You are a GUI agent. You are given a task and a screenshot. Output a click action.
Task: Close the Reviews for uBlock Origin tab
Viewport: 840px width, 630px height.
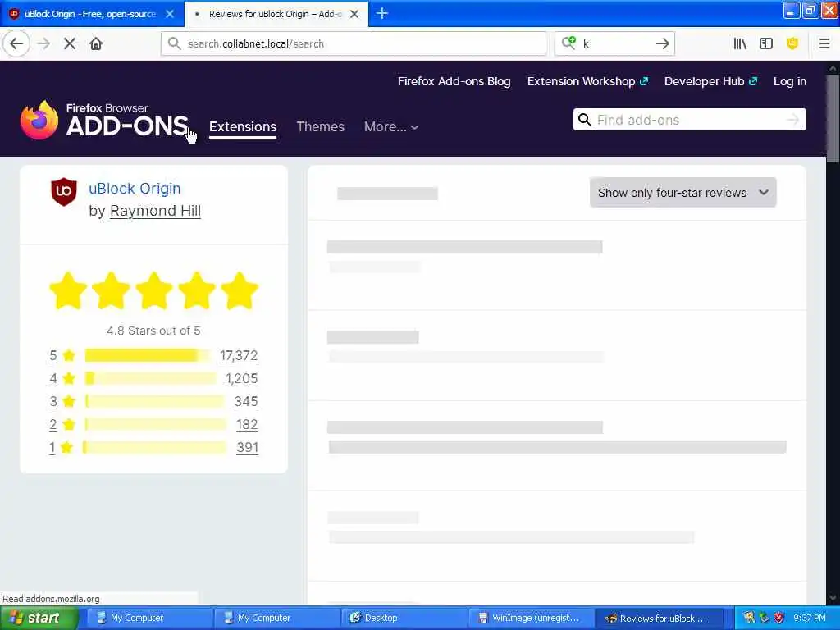pyautogui.click(x=354, y=14)
